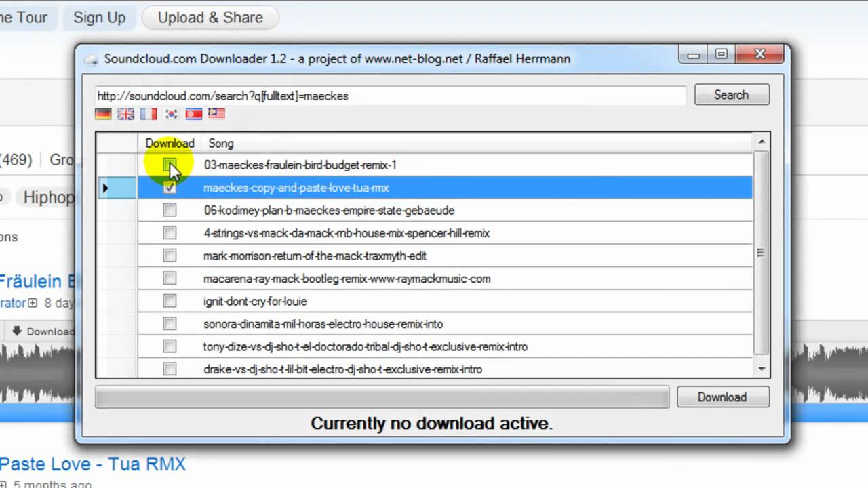Select song 06-kodimey-plan-b-maeckes-empire-state-gebaeude
Image resolution: width=868 pixels, height=488 pixels.
click(329, 210)
